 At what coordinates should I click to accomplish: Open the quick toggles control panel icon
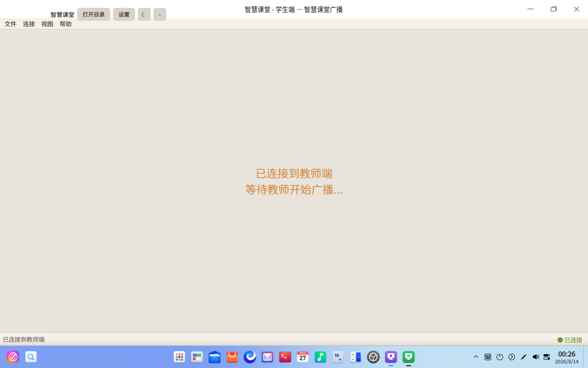click(x=547, y=357)
